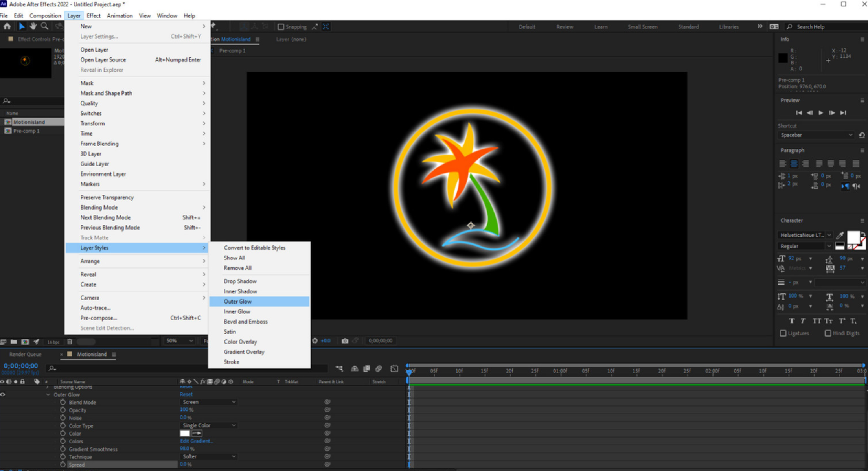
Task: Reset the Outer Glow properties
Action: (x=186, y=394)
